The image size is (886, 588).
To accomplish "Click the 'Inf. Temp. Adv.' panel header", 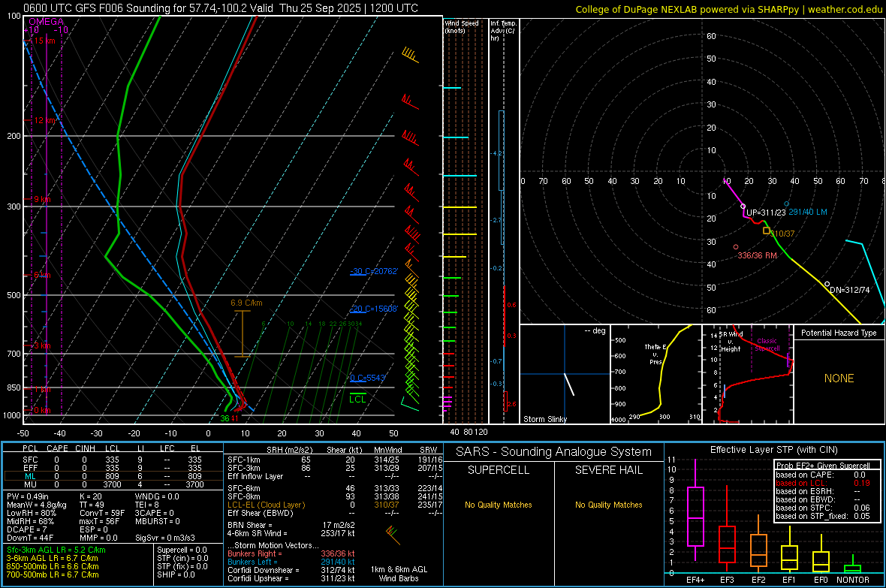I will [503, 31].
